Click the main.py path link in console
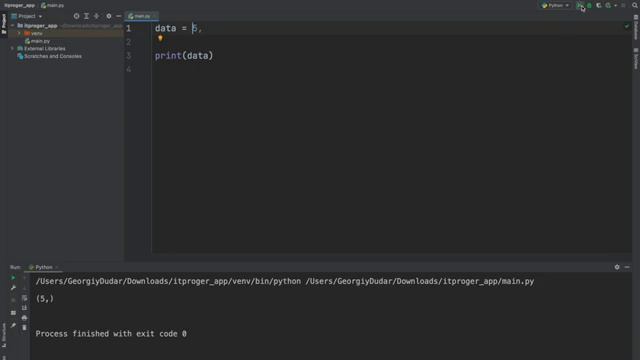This screenshot has height=360, width=640. (420, 281)
